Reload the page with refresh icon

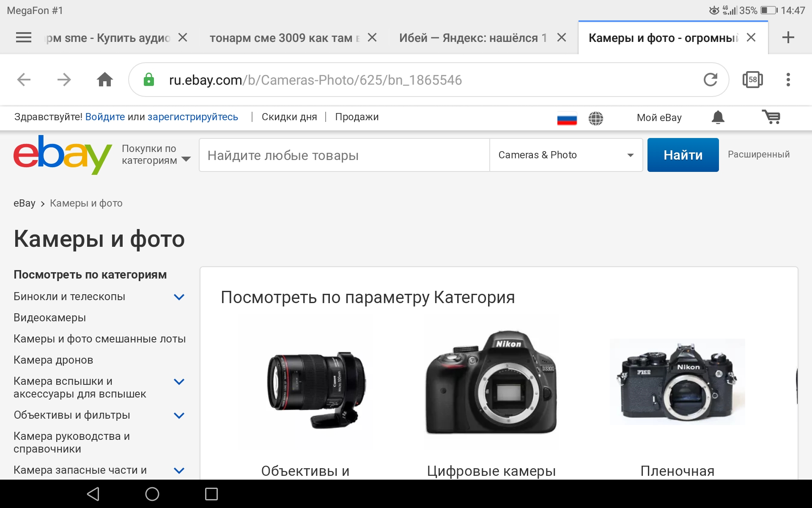click(x=710, y=80)
